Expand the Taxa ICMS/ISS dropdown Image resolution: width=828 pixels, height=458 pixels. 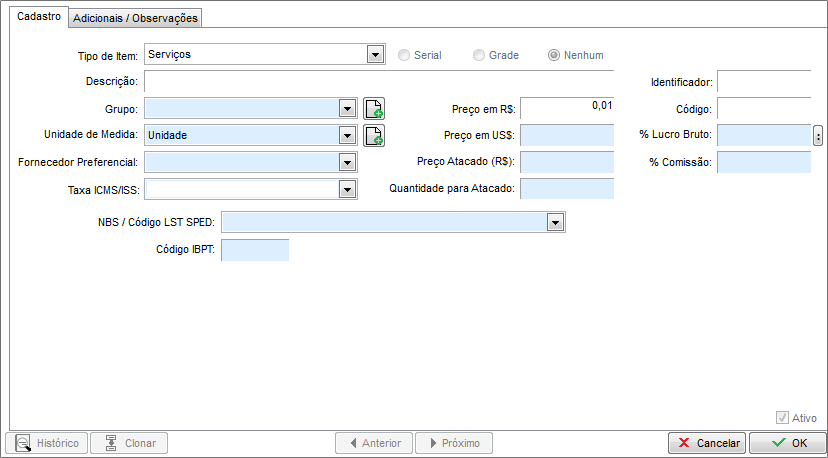348,189
